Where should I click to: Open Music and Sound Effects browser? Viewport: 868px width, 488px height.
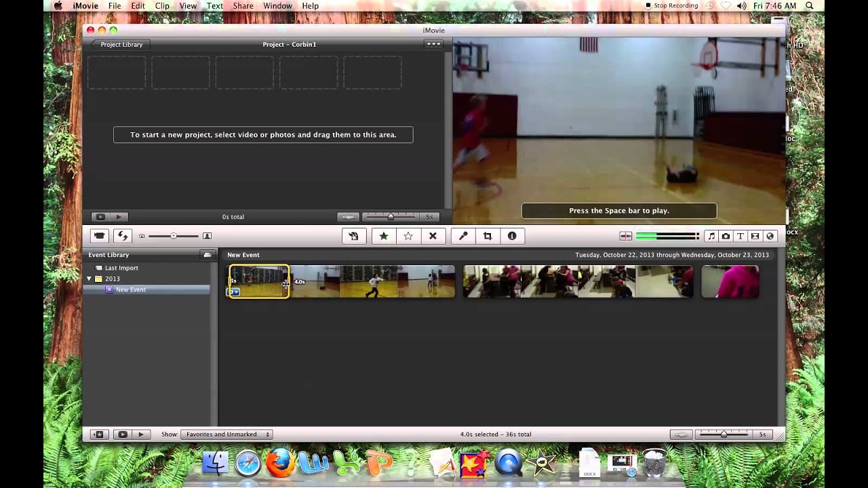click(x=711, y=236)
